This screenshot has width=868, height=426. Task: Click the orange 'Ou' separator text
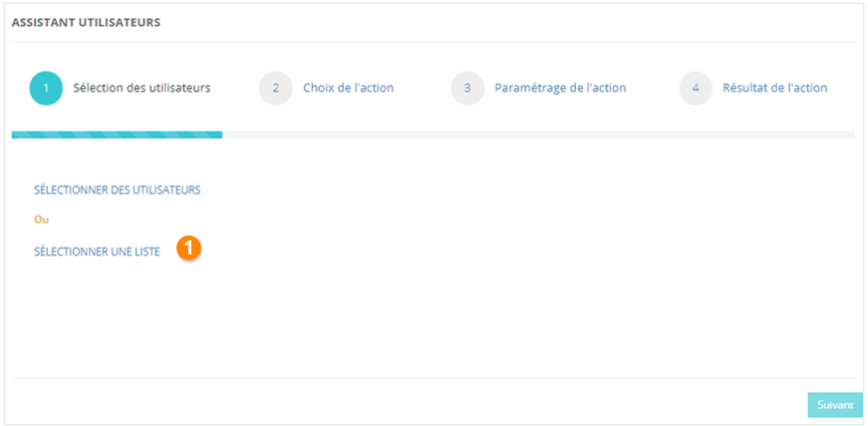tap(41, 219)
